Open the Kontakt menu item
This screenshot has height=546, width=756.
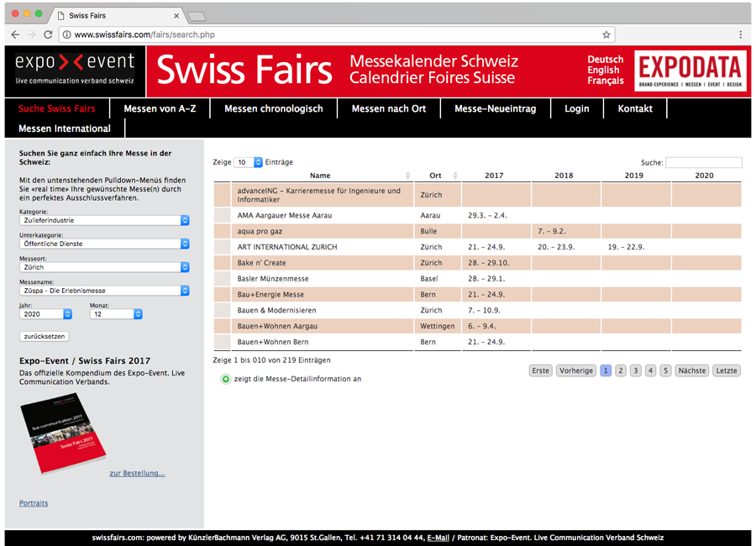click(x=635, y=108)
